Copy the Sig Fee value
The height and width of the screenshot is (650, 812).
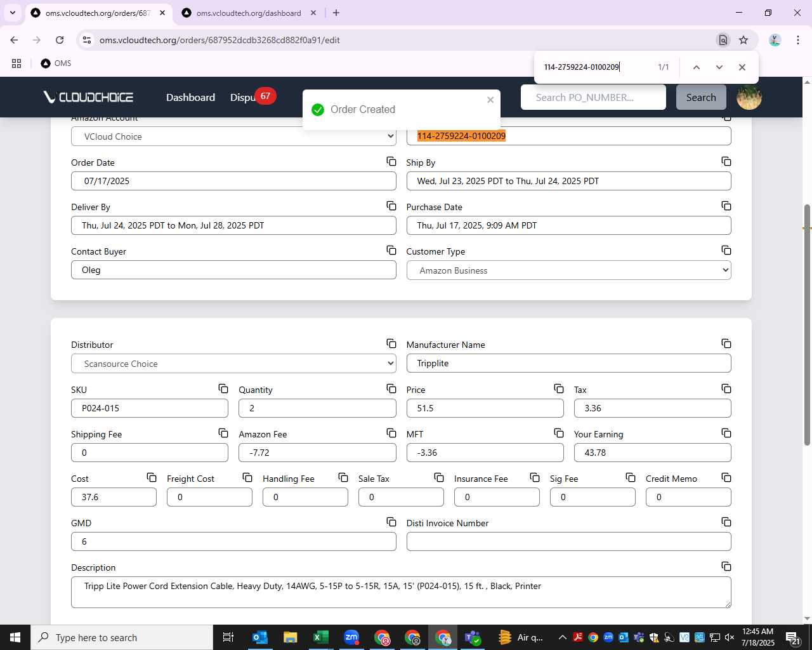pos(631,477)
